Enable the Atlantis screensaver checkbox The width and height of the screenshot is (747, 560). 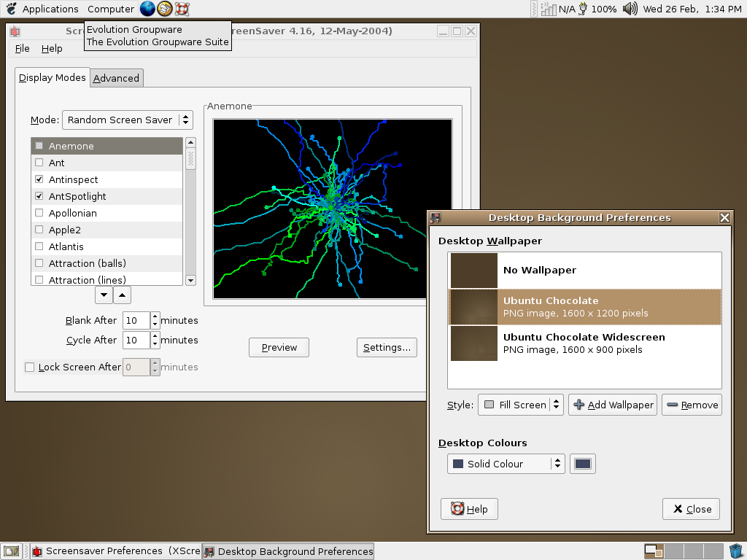coord(39,246)
